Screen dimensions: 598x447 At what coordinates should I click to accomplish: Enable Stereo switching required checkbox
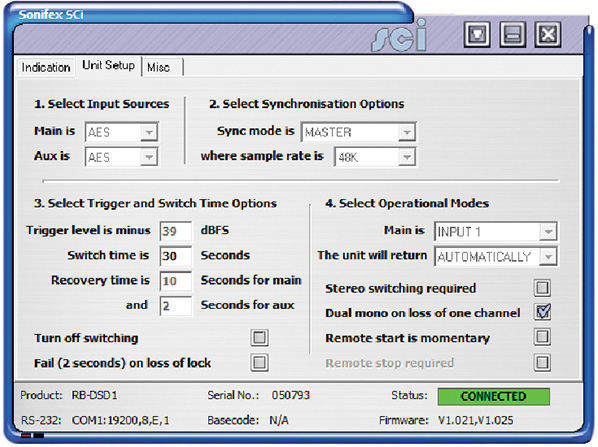click(x=542, y=288)
